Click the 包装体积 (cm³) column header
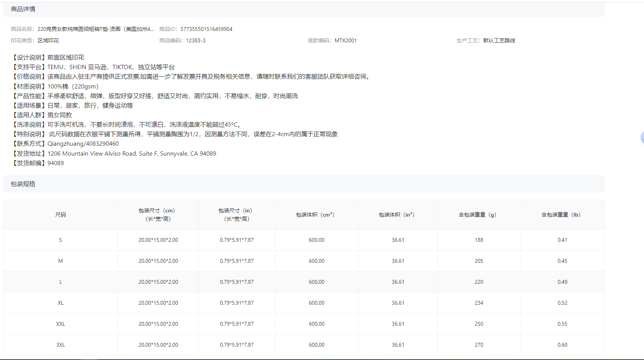This screenshot has height=360, width=644. (x=316, y=215)
